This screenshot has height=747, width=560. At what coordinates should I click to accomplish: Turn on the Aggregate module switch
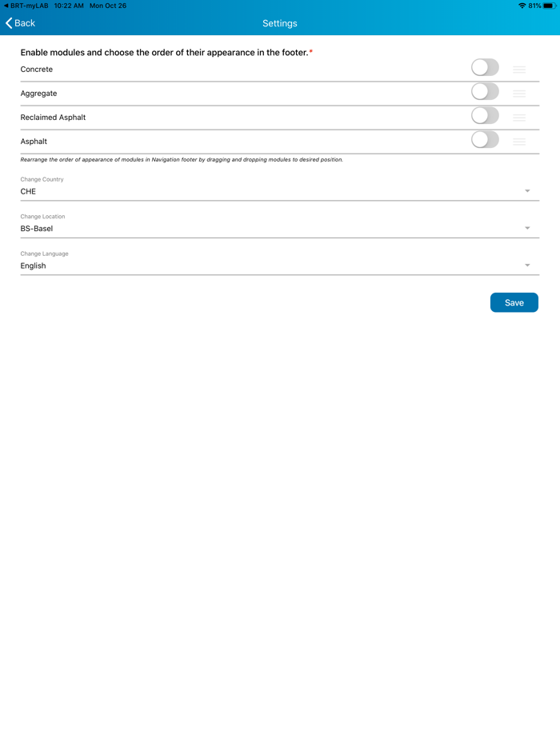coord(485,92)
